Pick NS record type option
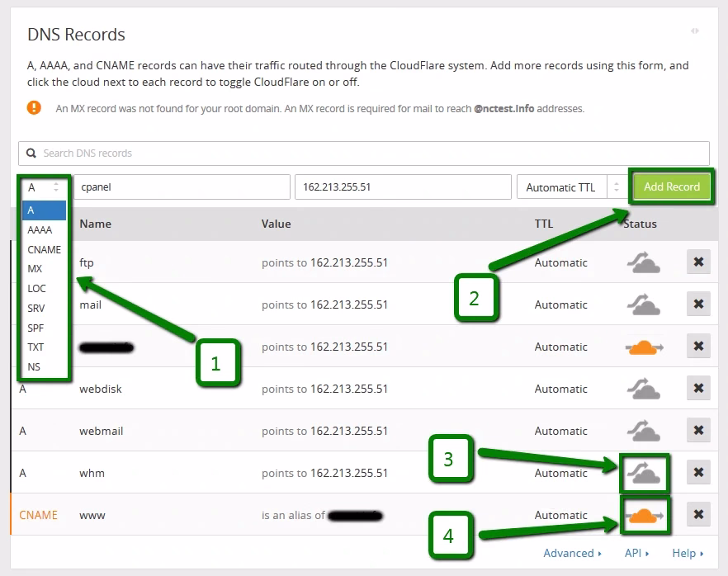This screenshot has height=576, width=728. click(44, 366)
